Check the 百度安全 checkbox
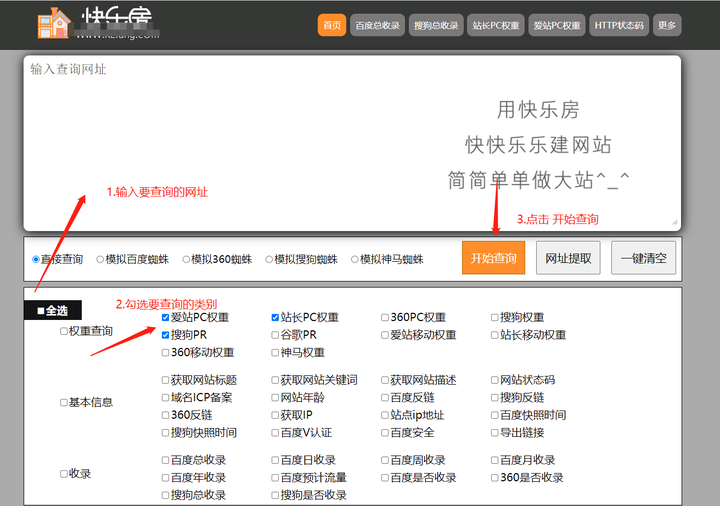 pos(385,433)
